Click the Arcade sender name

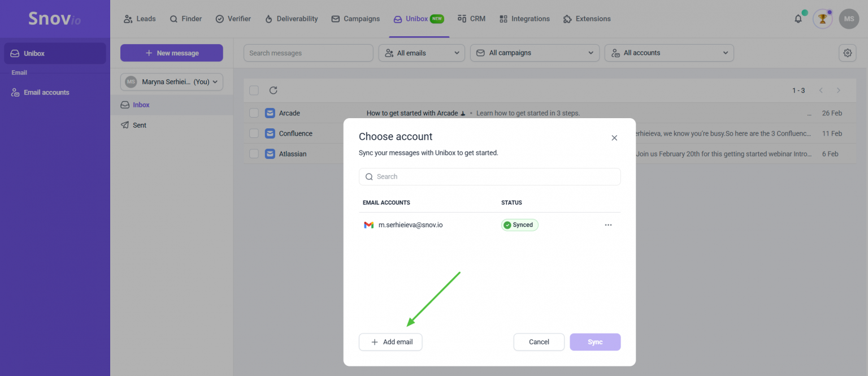(x=289, y=113)
